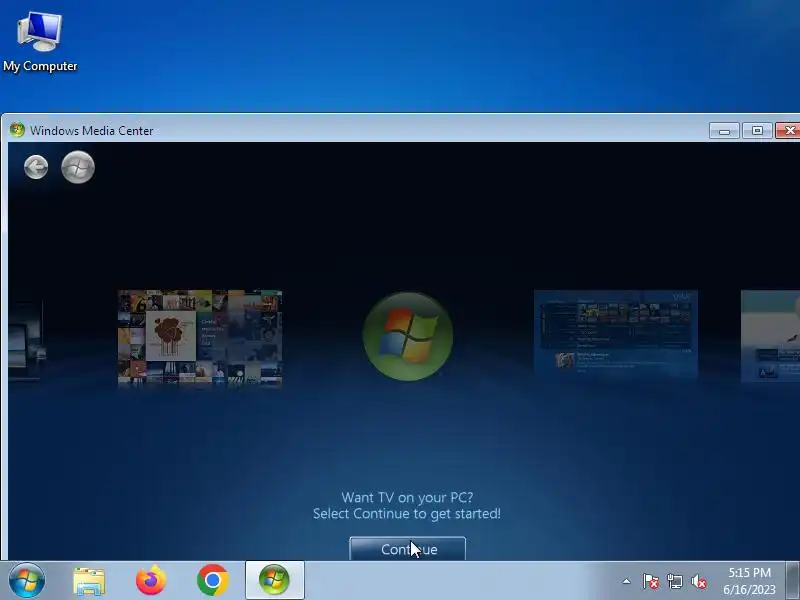
Task: Click the Windows Media Center title bar icon
Action: [17, 130]
